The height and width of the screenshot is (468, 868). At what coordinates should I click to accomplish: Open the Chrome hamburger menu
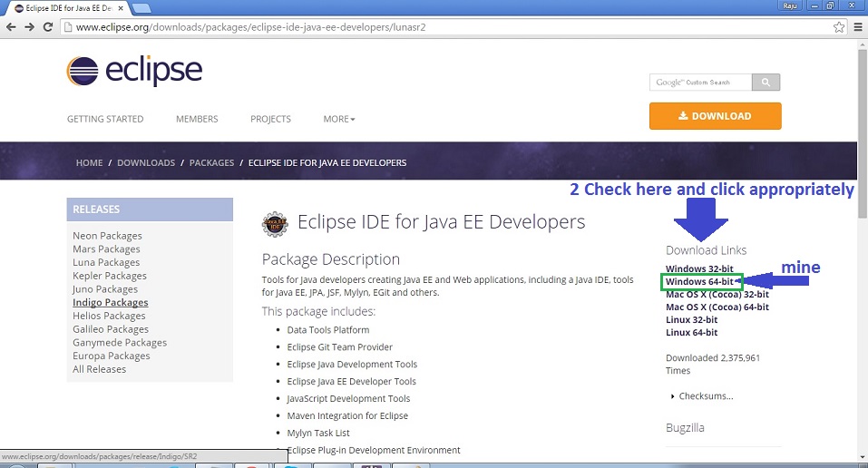pyautogui.click(x=857, y=27)
